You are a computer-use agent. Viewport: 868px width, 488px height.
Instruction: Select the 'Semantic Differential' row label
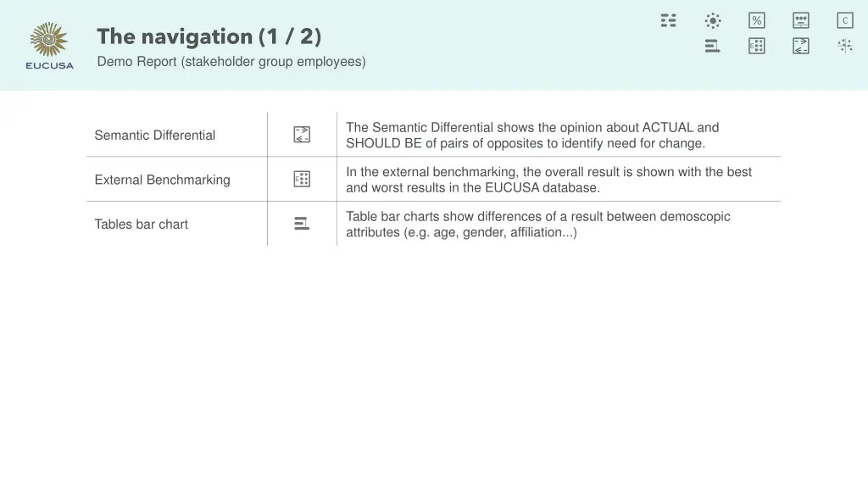[155, 135]
